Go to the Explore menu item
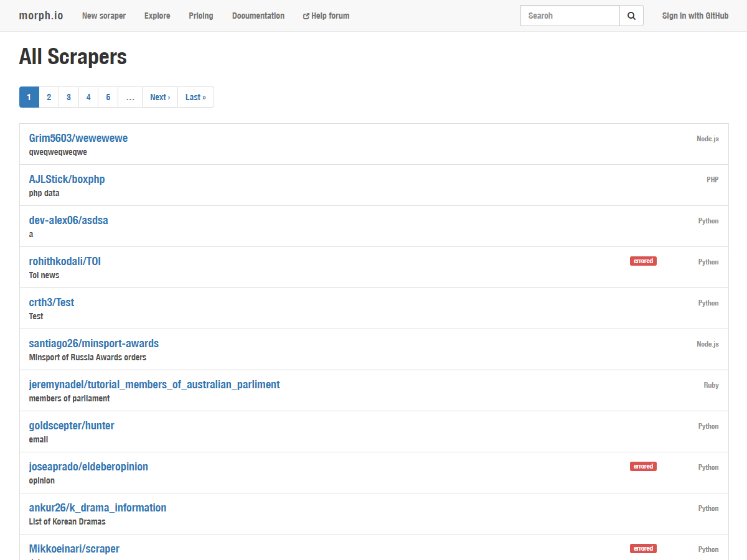747x560 pixels. (157, 16)
